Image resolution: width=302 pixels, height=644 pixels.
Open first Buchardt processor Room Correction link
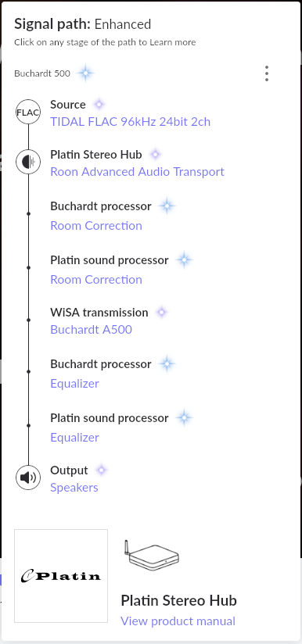tap(96, 226)
